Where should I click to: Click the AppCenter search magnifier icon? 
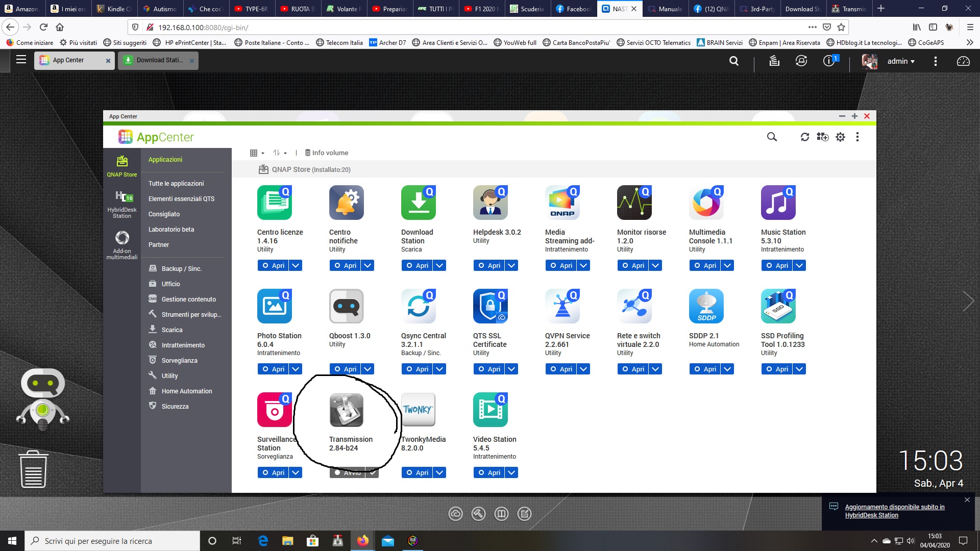[772, 137]
